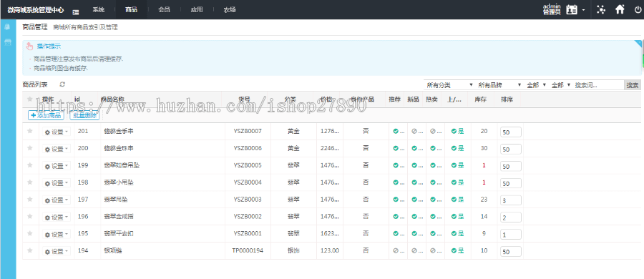Viewport: 644px width, 279px height.
Task: Open the 所有品牌 brand filter dropdown
Action: pyautogui.click(x=499, y=85)
